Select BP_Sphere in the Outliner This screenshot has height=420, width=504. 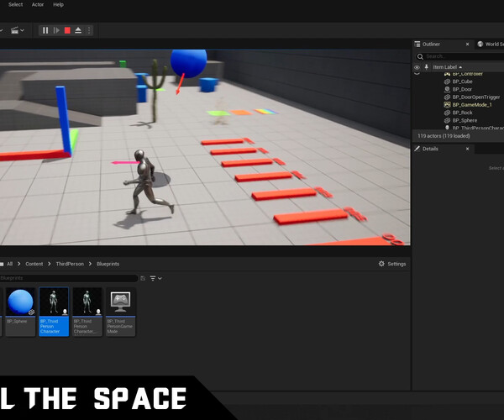[465, 120]
